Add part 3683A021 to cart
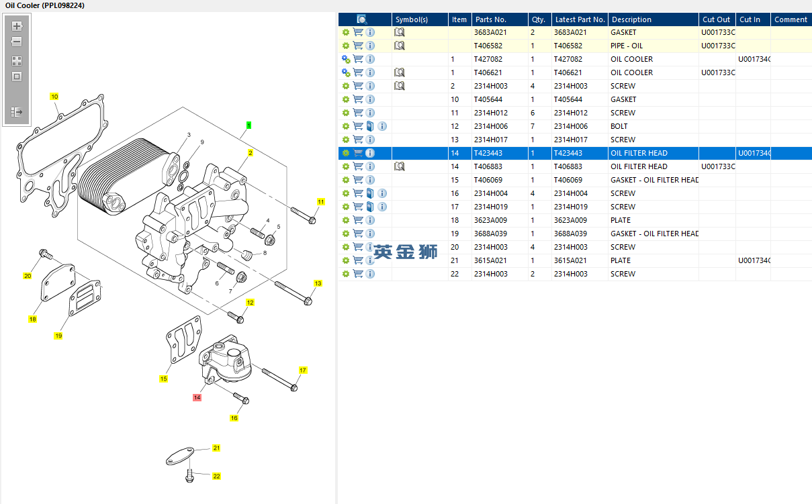The height and width of the screenshot is (504, 812). pos(358,32)
